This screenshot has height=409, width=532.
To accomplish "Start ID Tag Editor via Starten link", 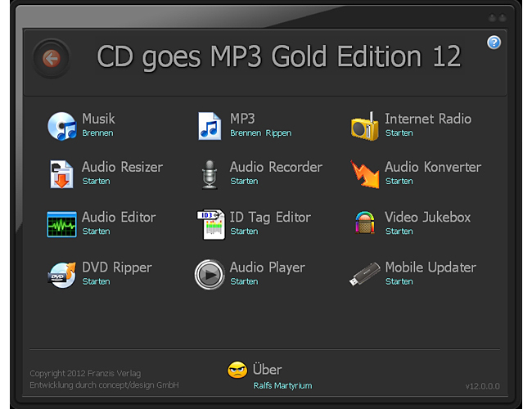I will tap(244, 231).
